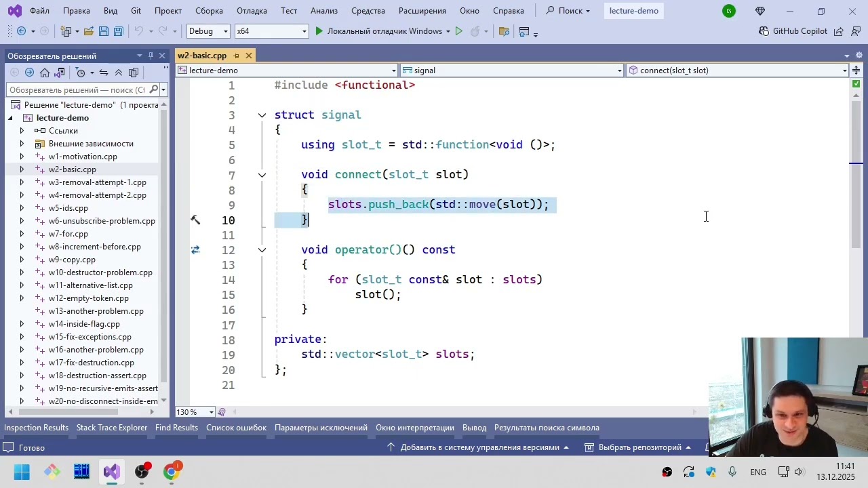Collapse the struct signal fold on line 3
The width and height of the screenshot is (868, 488).
(x=262, y=115)
